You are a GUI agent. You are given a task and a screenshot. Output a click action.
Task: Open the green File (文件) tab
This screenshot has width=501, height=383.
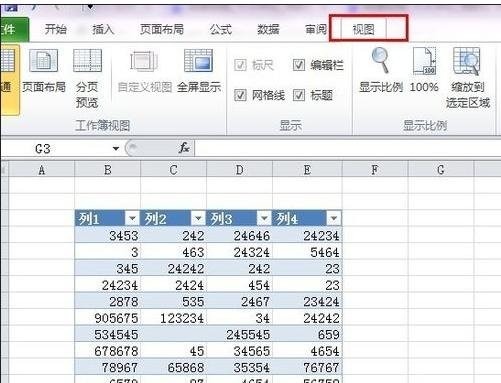[x=14, y=29]
